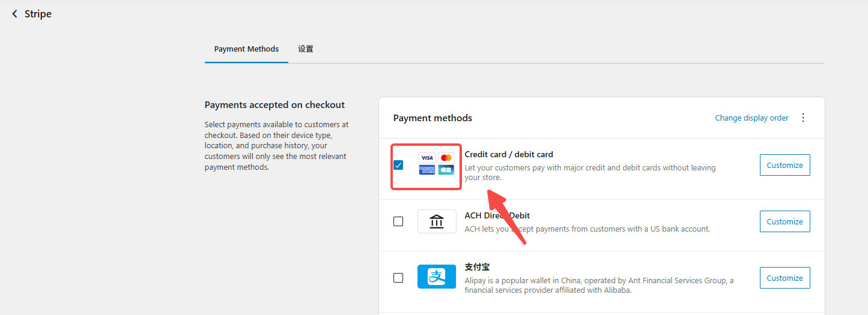Go back using the arrow beside Stripe
The image size is (868, 315).
14,14
